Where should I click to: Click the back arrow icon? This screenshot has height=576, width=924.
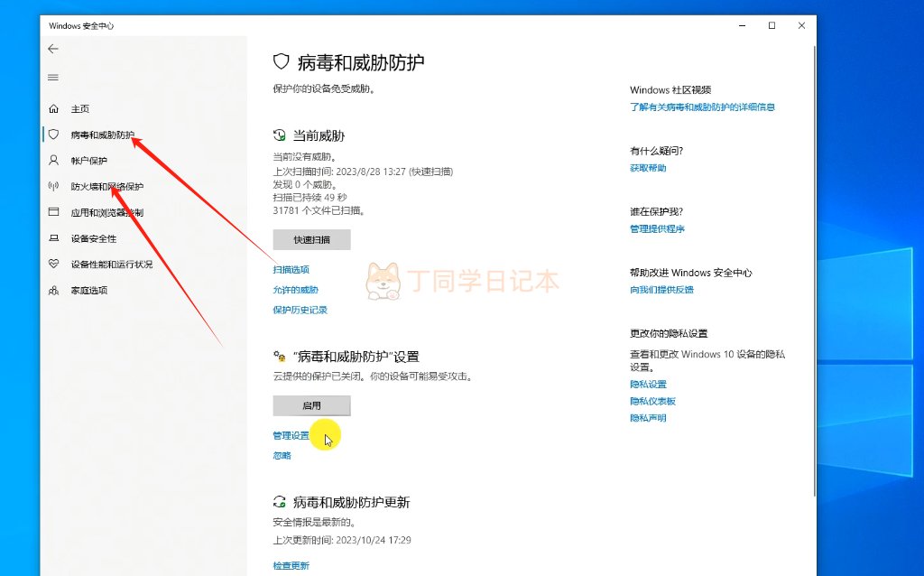53,49
